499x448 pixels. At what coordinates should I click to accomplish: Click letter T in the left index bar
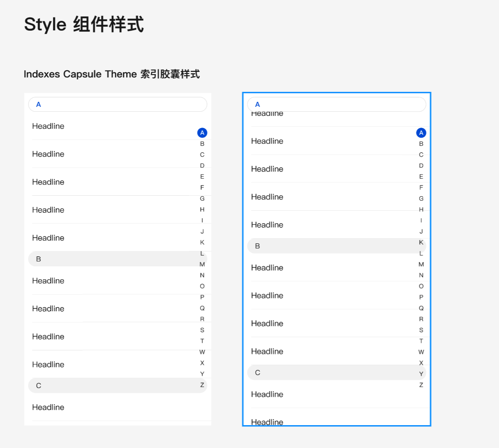[x=202, y=341]
